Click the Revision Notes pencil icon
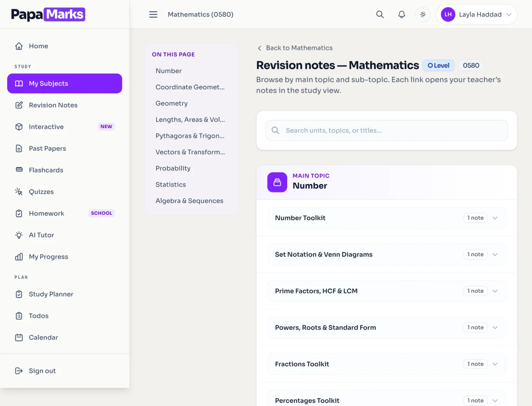 click(19, 105)
